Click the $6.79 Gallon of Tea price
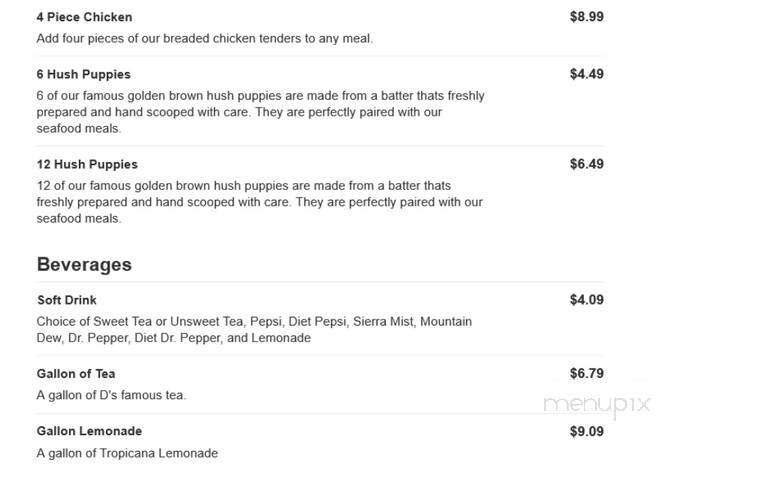This screenshot has width=776, height=487. (x=586, y=374)
